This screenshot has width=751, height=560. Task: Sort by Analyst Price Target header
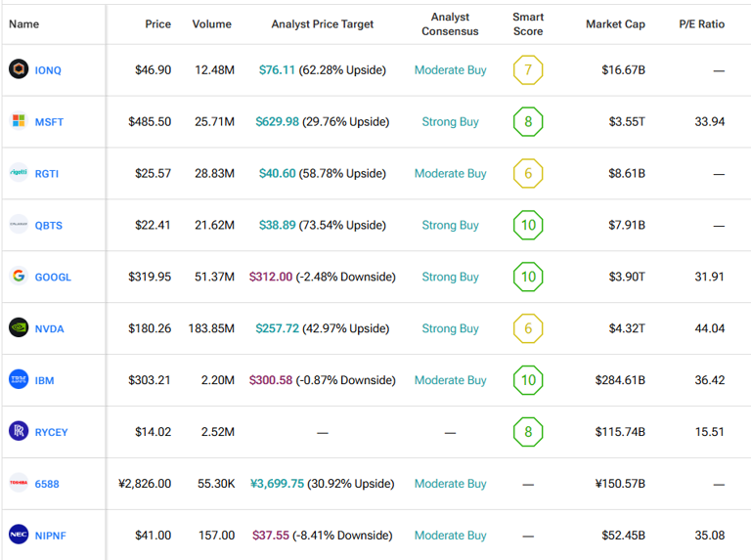click(322, 24)
